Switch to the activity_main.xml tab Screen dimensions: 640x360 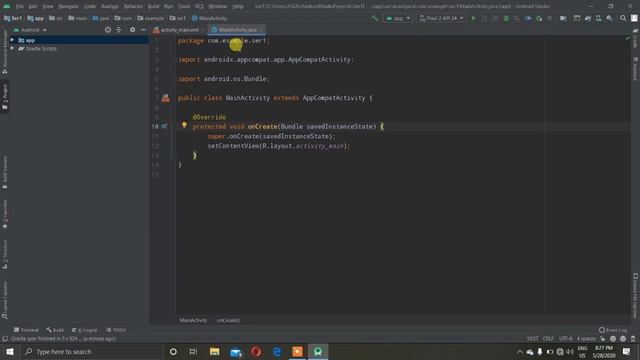(x=179, y=30)
